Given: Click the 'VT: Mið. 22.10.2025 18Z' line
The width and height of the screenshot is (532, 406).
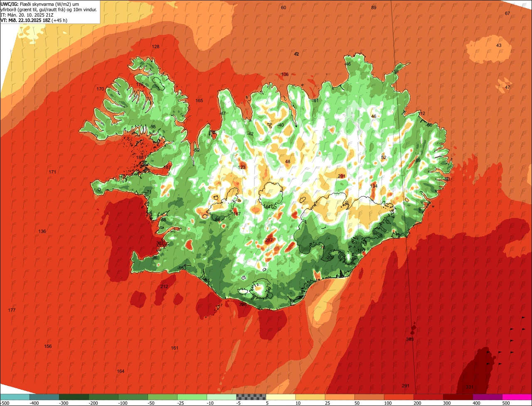Looking at the screenshot, I should (34, 20).
